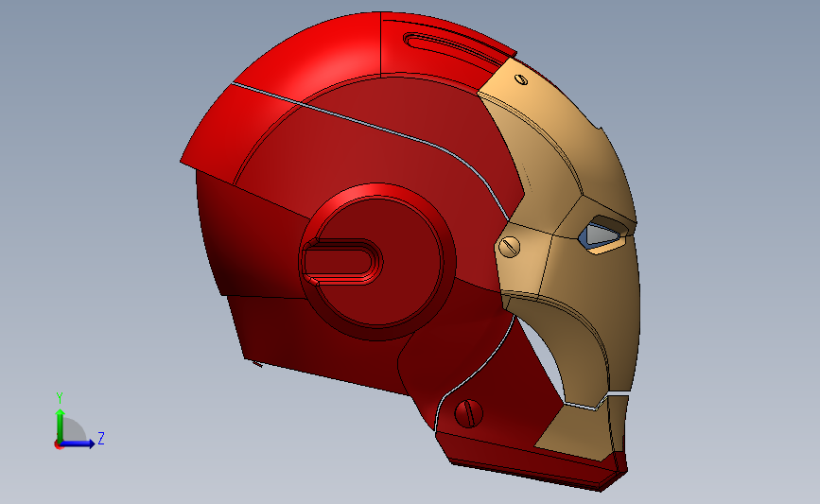Image resolution: width=820 pixels, height=504 pixels.
Task: Select the rounded slot in the ear disc
Action: [342, 261]
